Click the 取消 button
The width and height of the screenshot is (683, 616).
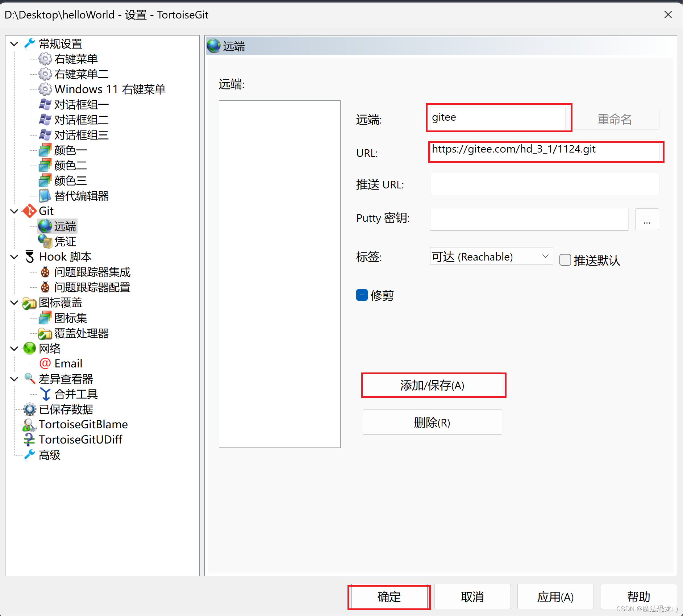click(x=472, y=596)
